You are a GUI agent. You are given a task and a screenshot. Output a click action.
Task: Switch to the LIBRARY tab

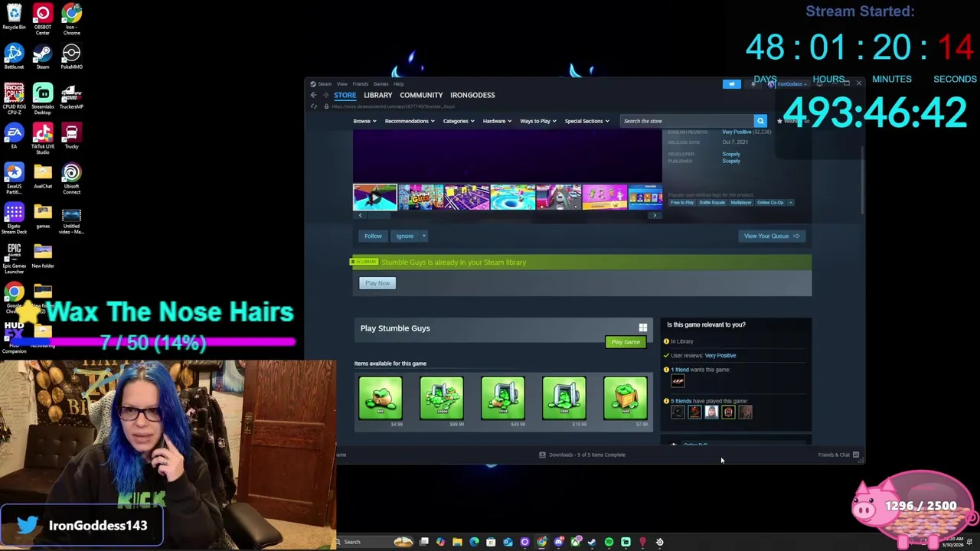377,95
